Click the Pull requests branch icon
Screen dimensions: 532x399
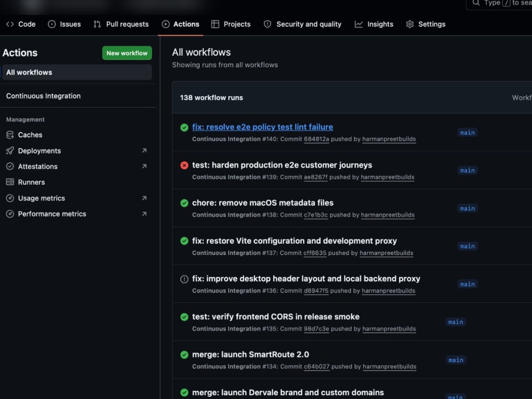pos(97,24)
